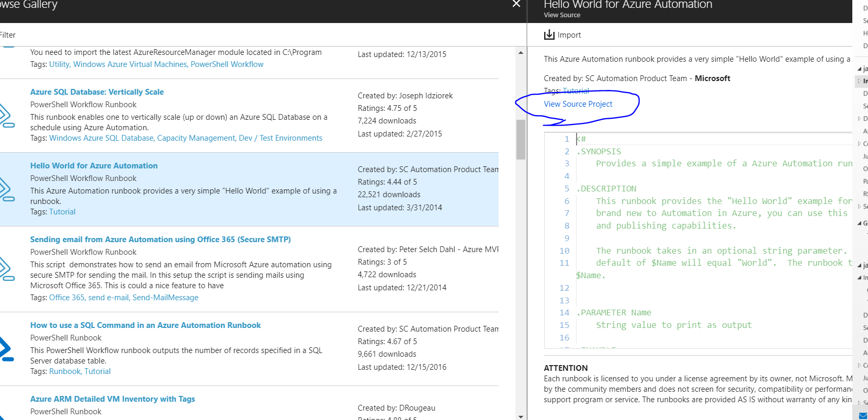Screen dimensions: 868x420
Task: Open How to use a SQL Command runbook
Action: (145, 325)
